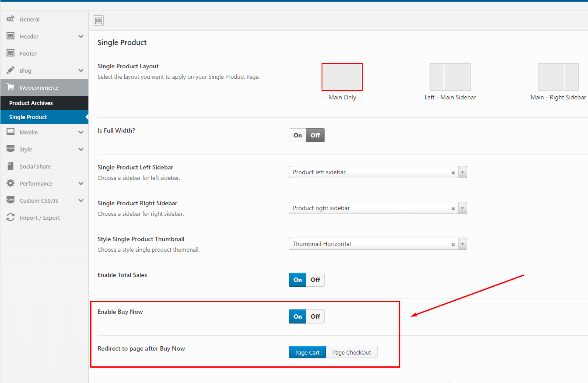Select the Single Product submenu item

point(28,117)
